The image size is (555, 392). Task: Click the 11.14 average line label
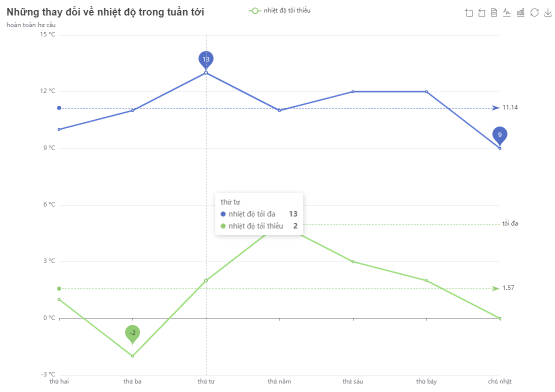pos(510,107)
